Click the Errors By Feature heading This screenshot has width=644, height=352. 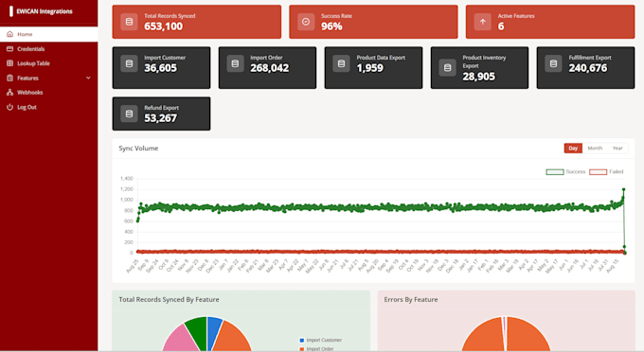pyautogui.click(x=411, y=300)
